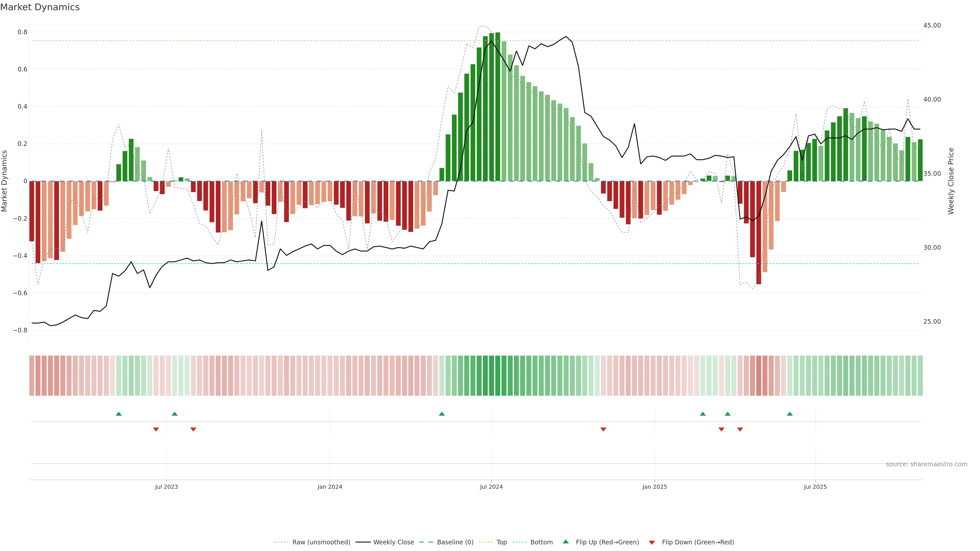Toggle the Baseline (0) legend entry
The width and height of the screenshot is (980, 551).
point(455,542)
